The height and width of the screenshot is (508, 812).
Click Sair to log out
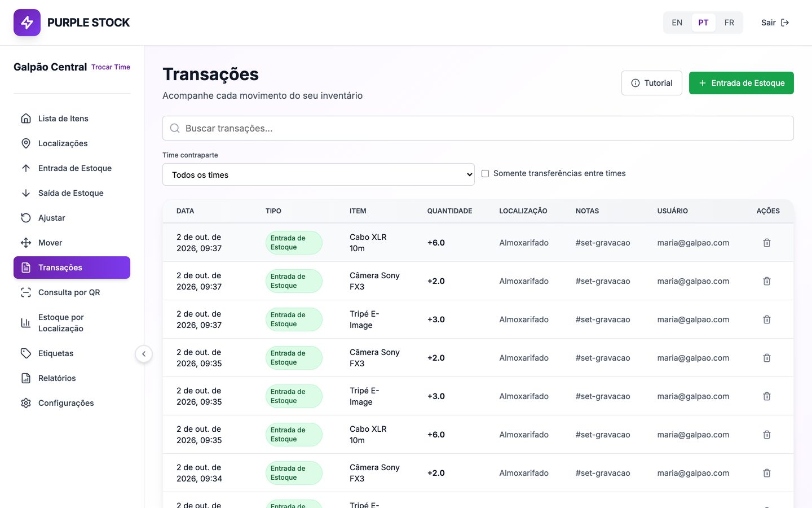pos(775,23)
